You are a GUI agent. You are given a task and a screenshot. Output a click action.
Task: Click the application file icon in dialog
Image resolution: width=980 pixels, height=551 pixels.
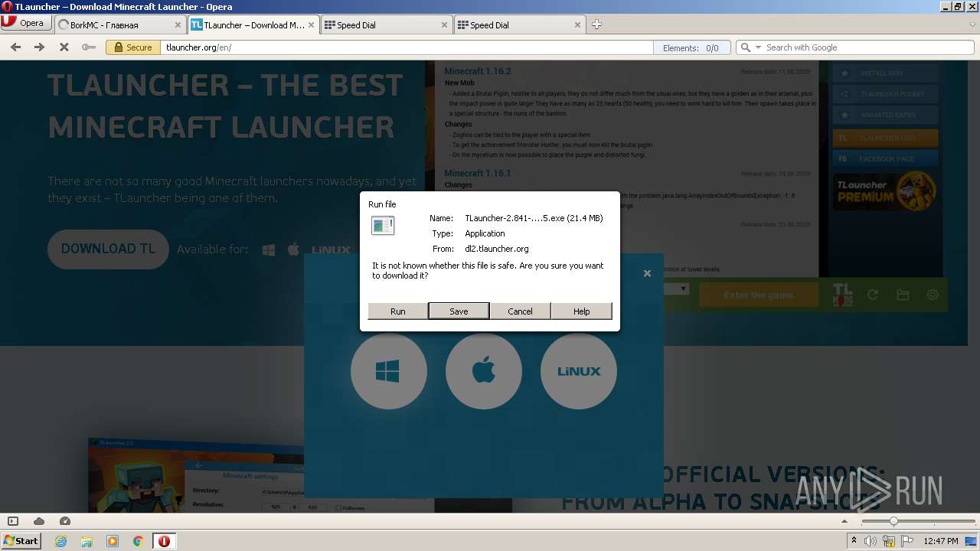383,225
